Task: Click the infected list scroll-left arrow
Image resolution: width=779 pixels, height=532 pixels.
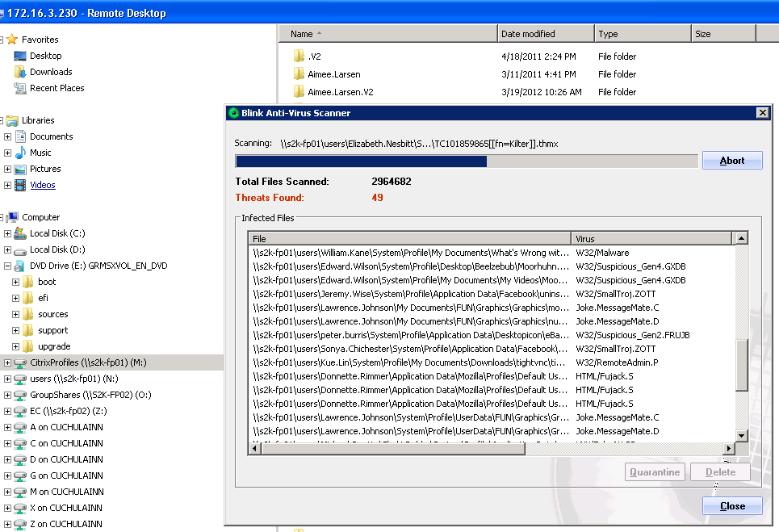Action: [255, 449]
